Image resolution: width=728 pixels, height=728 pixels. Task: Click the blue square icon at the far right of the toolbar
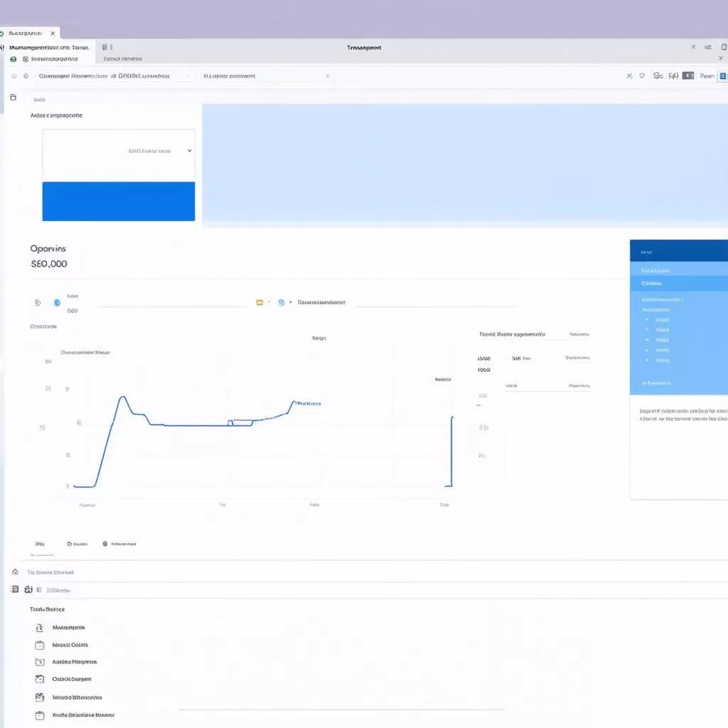click(x=723, y=75)
